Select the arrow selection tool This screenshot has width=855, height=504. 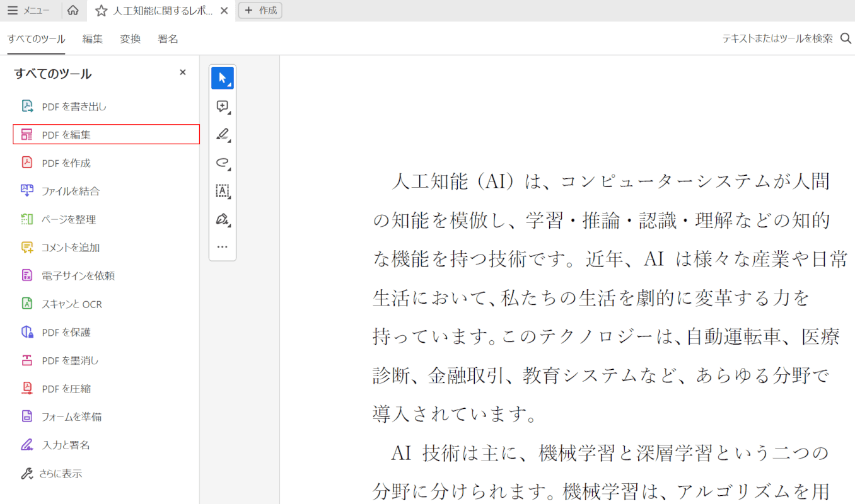(223, 77)
